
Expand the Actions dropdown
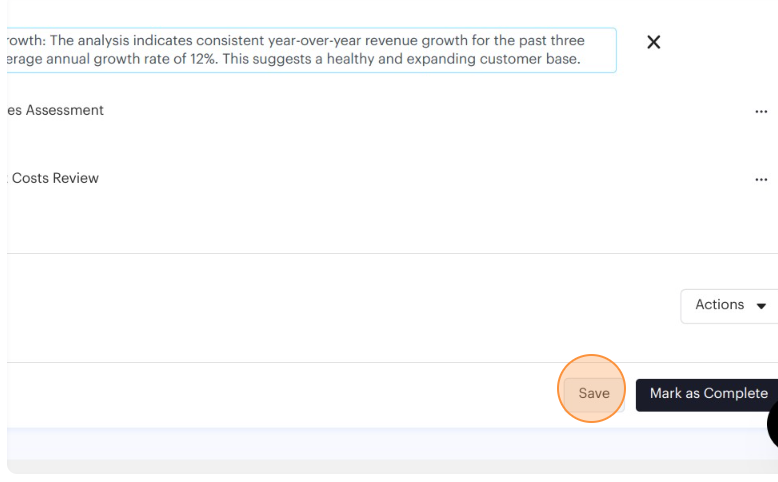click(730, 305)
